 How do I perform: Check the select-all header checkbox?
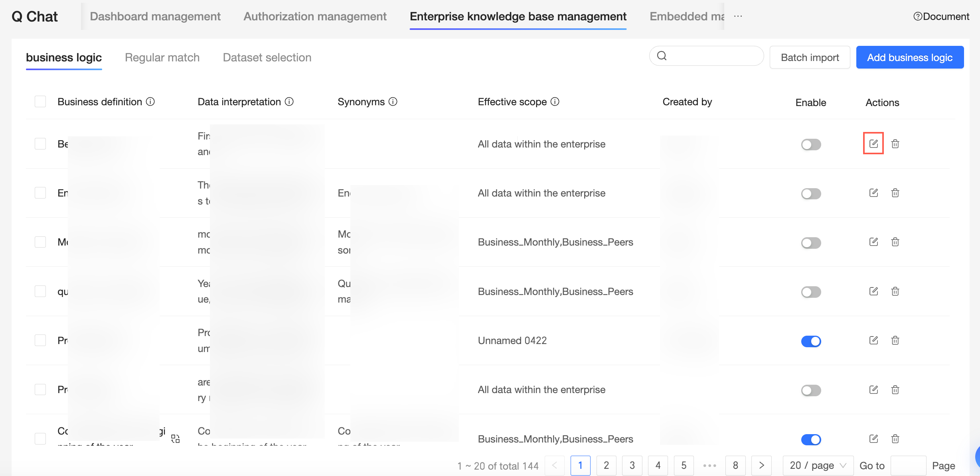pos(40,102)
